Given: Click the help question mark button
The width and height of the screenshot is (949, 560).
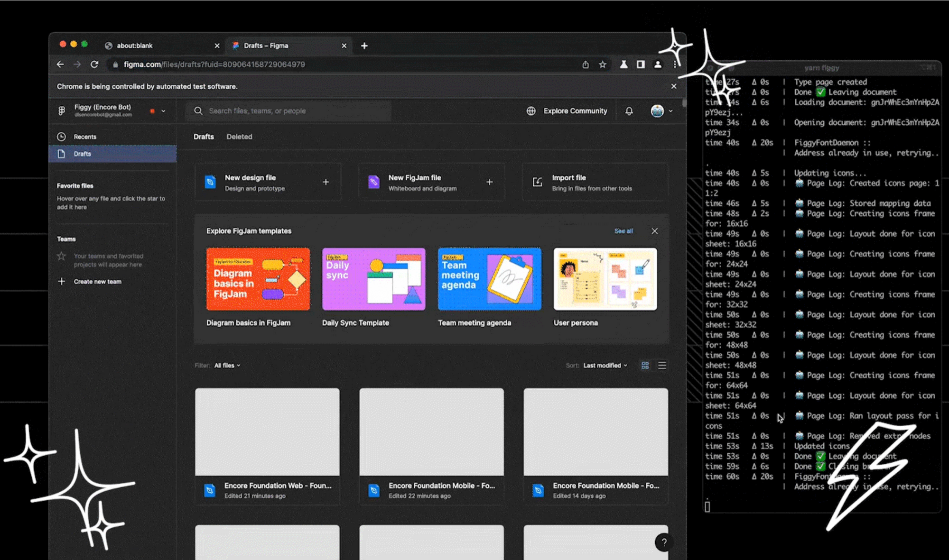Looking at the screenshot, I should point(664,542).
